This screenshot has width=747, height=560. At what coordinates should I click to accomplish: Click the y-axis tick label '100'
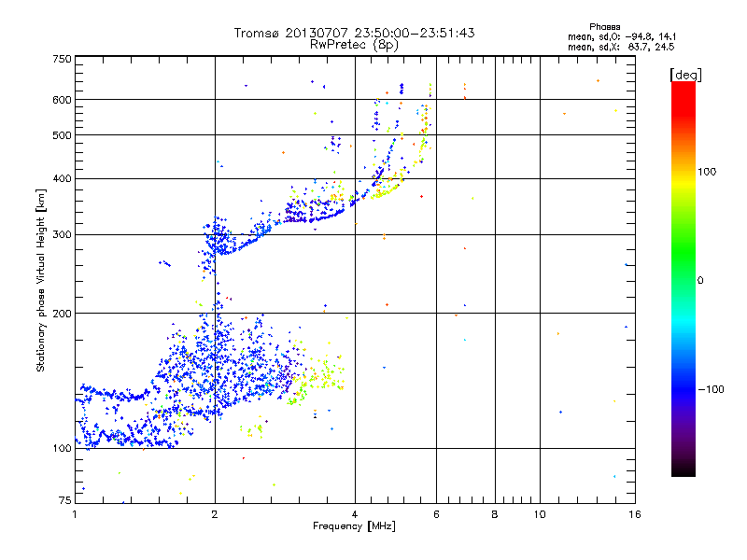(x=62, y=448)
